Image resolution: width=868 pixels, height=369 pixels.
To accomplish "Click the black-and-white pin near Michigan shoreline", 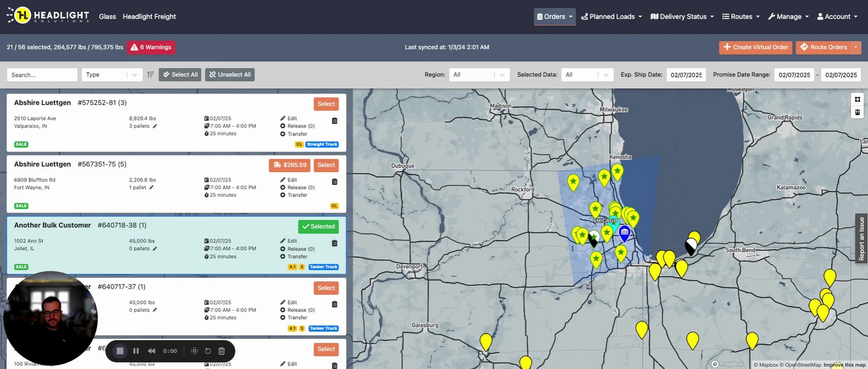I will pyautogui.click(x=691, y=247).
